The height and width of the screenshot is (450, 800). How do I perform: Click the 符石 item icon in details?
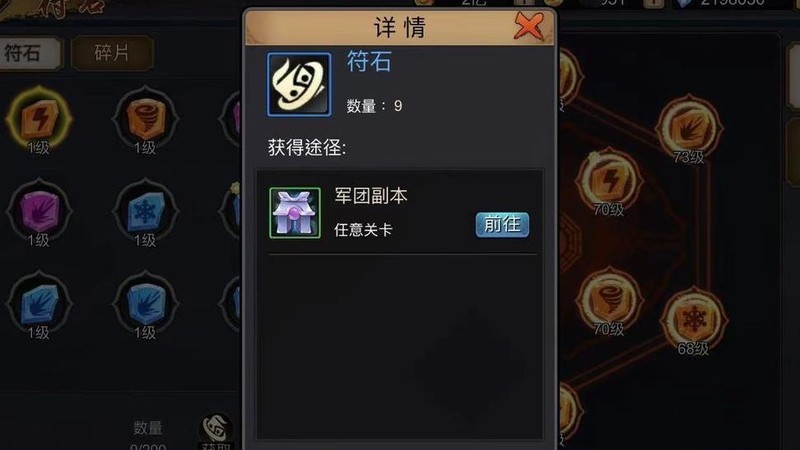coord(299,84)
